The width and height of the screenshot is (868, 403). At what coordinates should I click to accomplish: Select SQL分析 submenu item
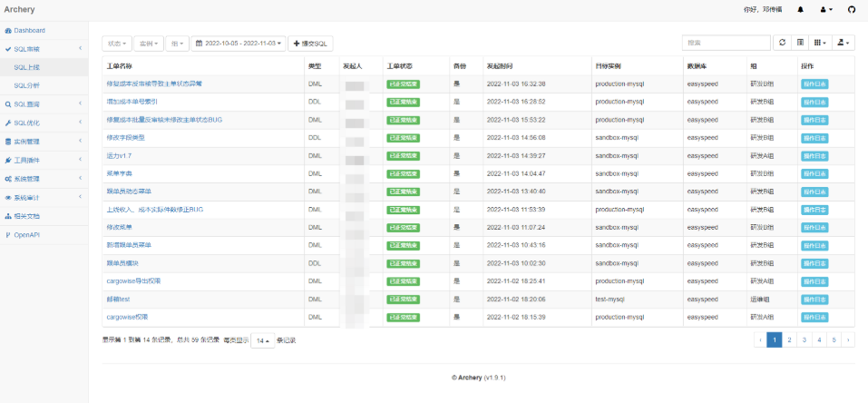click(44, 85)
